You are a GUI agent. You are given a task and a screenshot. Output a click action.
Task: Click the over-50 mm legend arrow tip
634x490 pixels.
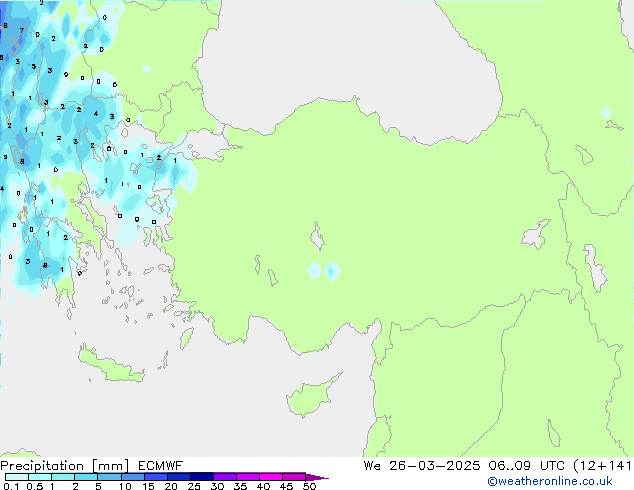(x=317, y=477)
